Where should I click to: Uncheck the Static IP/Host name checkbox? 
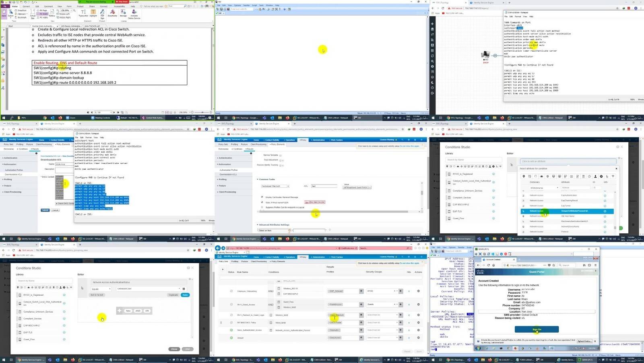[x=262, y=202]
